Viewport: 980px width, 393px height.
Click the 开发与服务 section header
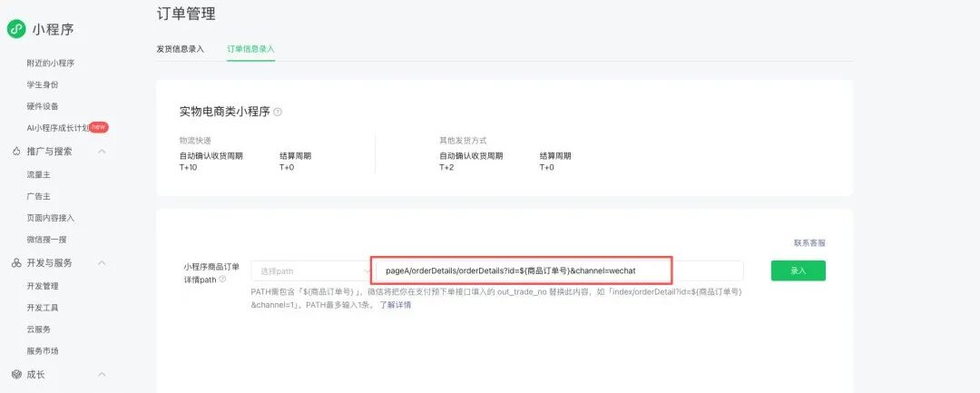(49, 263)
